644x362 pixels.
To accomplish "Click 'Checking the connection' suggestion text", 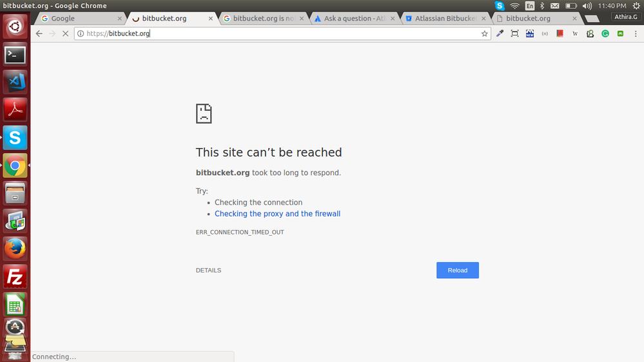I will point(259,202).
